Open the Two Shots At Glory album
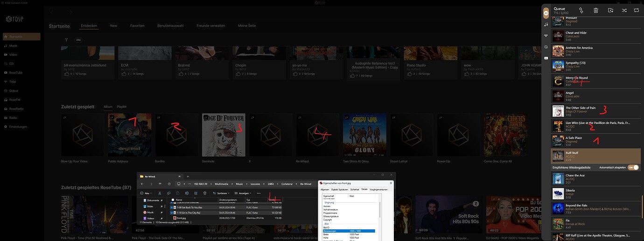The height and width of the screenshot is (241, 644). 364,135
